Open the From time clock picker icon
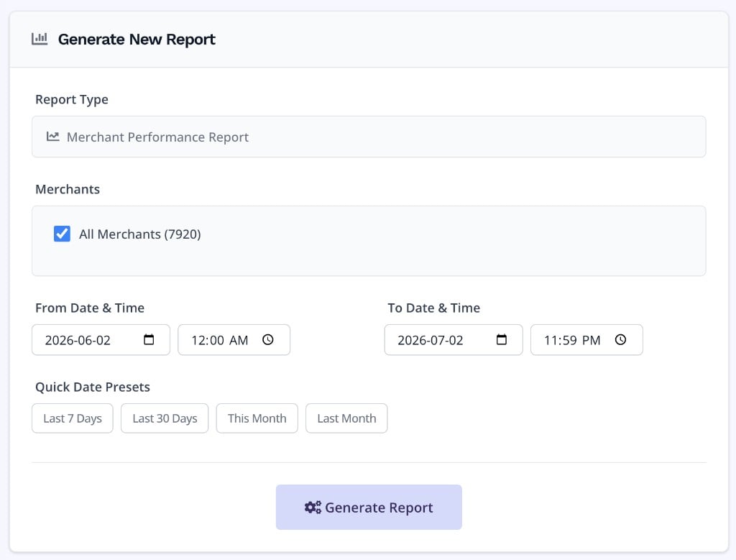 click(x=268, y=339)
